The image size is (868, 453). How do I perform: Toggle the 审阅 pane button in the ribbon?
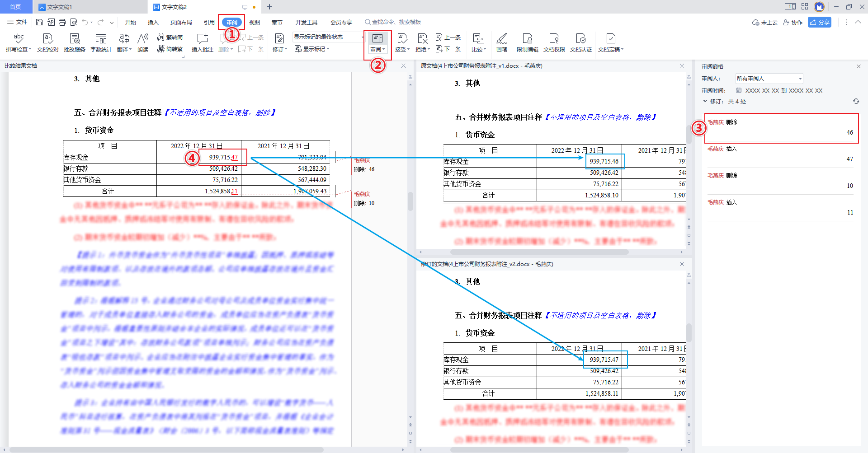[377, 42]
